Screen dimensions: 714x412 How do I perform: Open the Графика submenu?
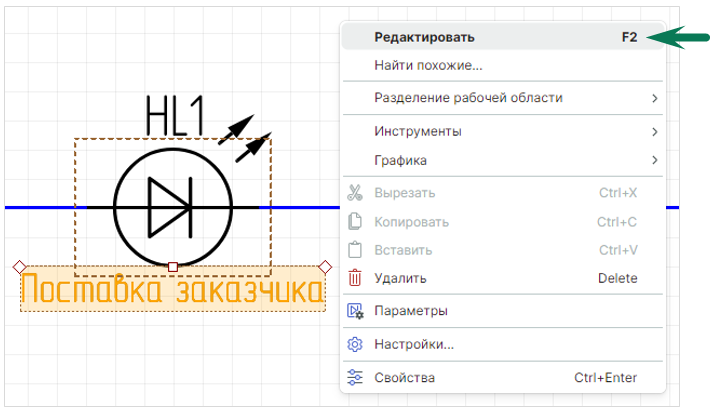tap(503, 160)
